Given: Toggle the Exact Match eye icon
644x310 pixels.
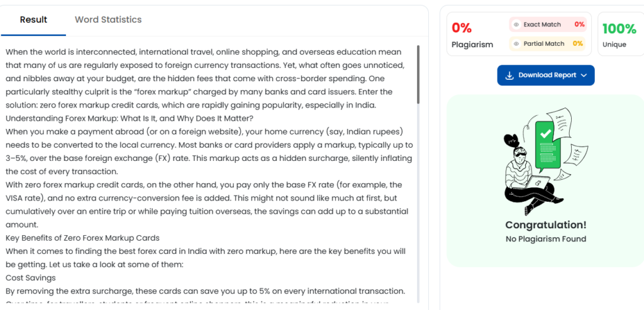Looking at the screenshot, I should click(x=516, y=25).
